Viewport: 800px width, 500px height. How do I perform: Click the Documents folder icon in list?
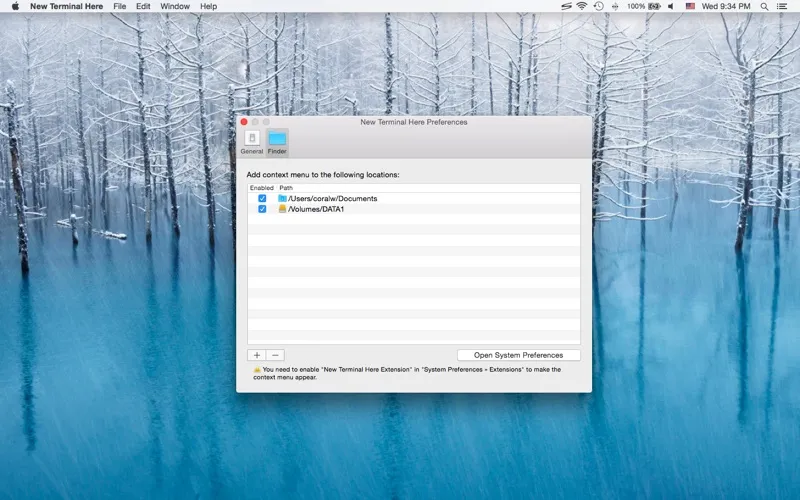282,198
